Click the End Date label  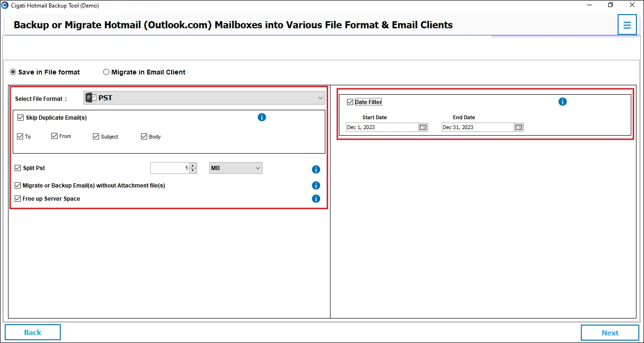coord(464,117)
